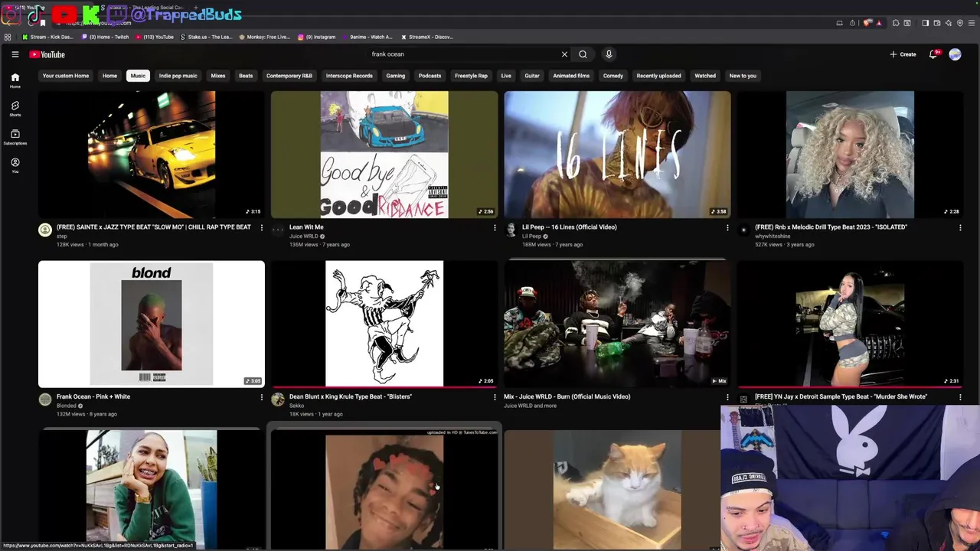
Task: Select the Contemporary R&B chip
Action: tap(289, 76)
